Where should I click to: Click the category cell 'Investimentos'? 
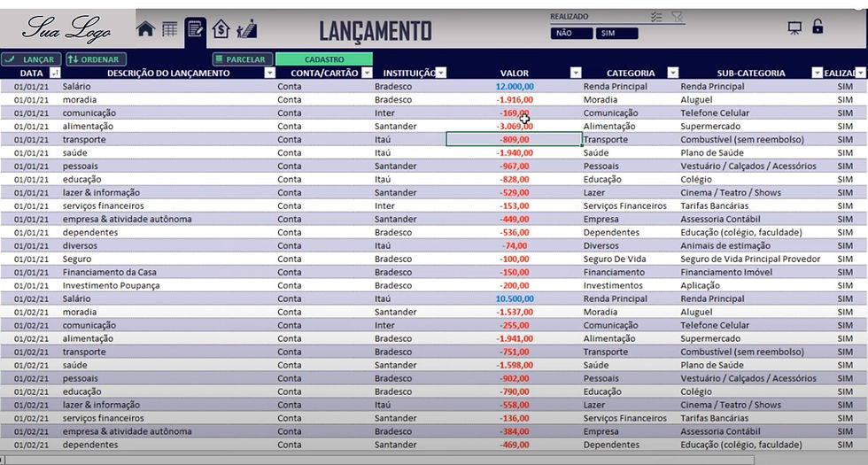[x=613, y=285]
